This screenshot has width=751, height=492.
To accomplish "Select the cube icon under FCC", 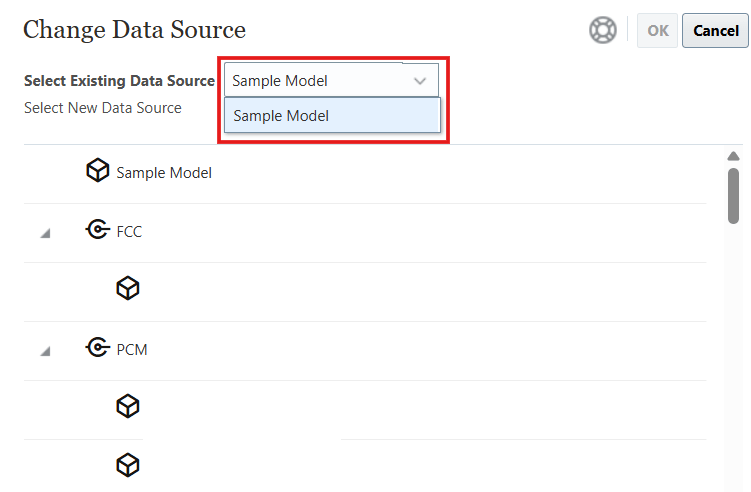I will [127, 289].
